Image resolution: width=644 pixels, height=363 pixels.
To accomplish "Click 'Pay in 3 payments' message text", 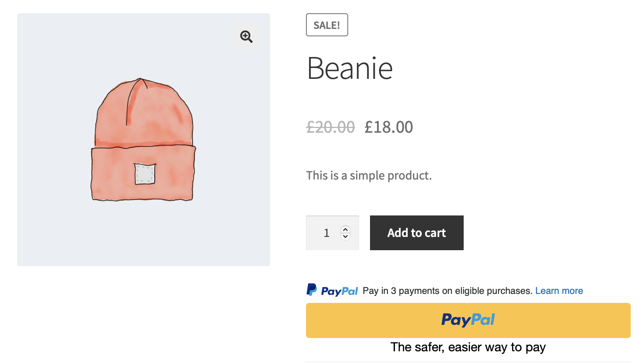I will tap(447, 291).
